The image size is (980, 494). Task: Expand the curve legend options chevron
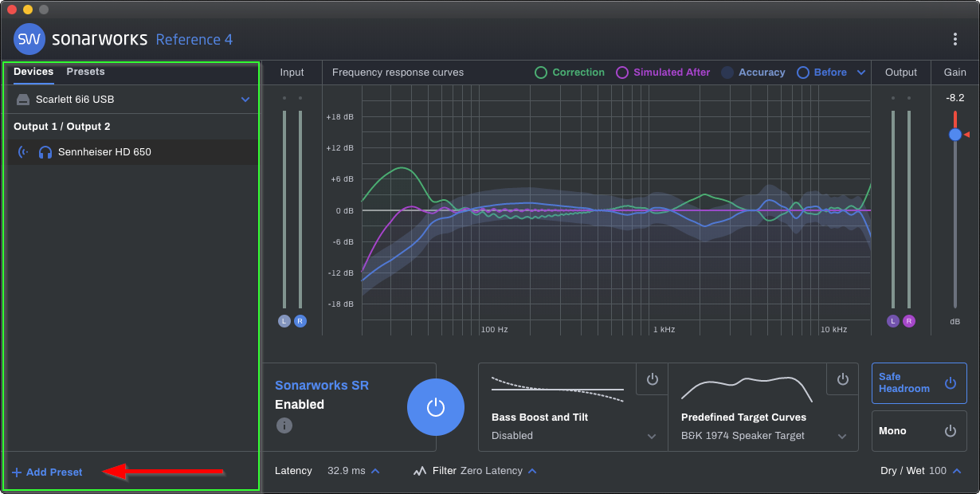tap(860, 73)
